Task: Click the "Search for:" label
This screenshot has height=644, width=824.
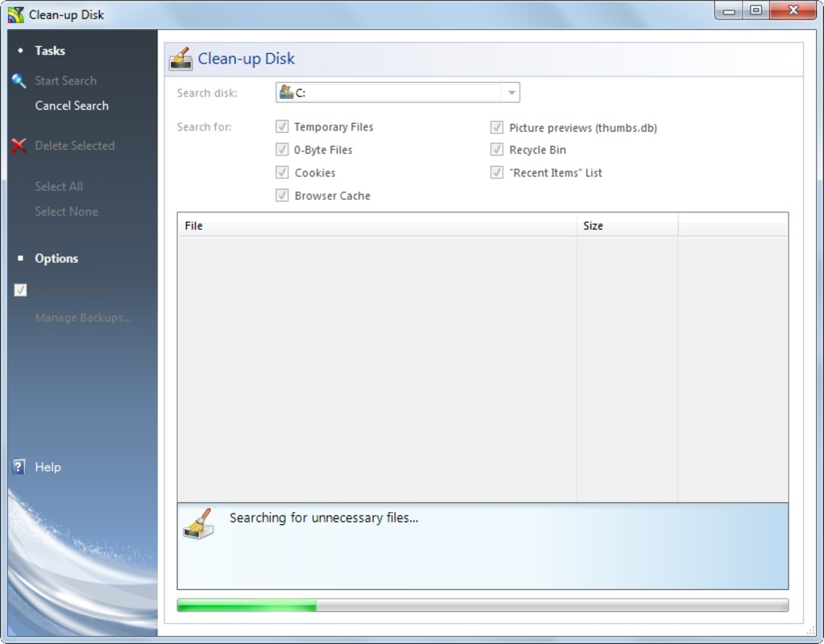Action: click(x=204, y=127)
